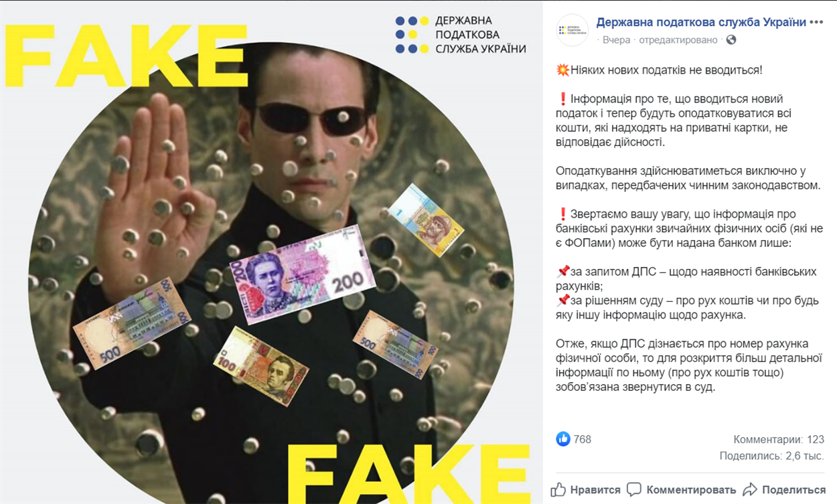Click the like thumb icon beside Нравится
Viewport: 837px width, 504px height.
point(558,490)
